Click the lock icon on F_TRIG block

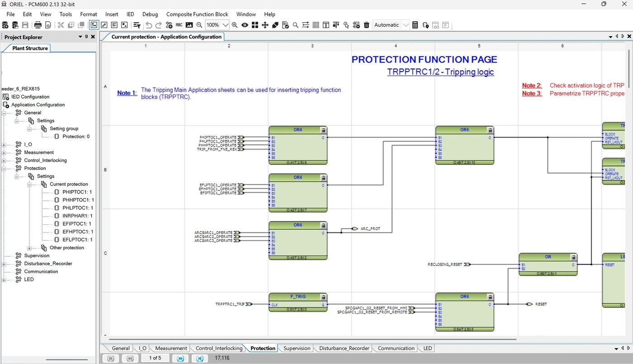coord(323,297)
